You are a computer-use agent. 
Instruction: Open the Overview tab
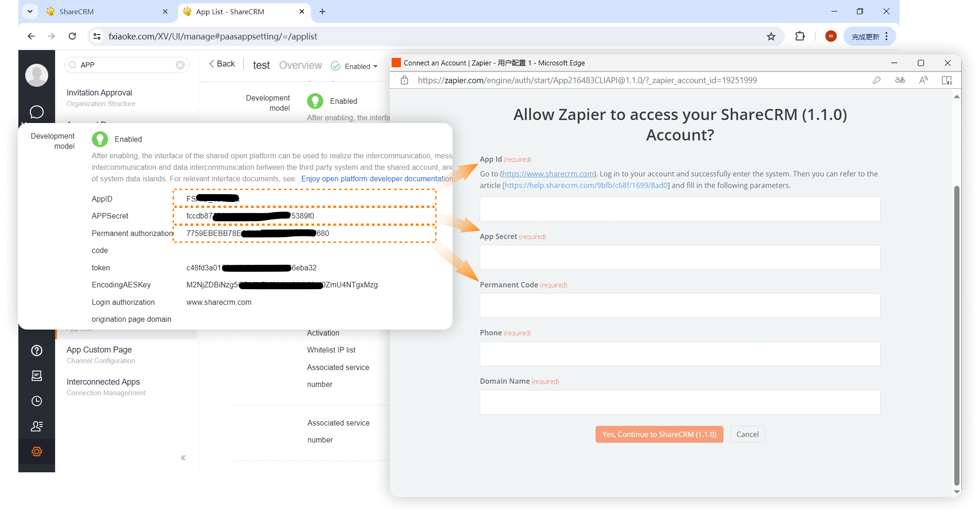pyautogui.click(x=300, y=65)
